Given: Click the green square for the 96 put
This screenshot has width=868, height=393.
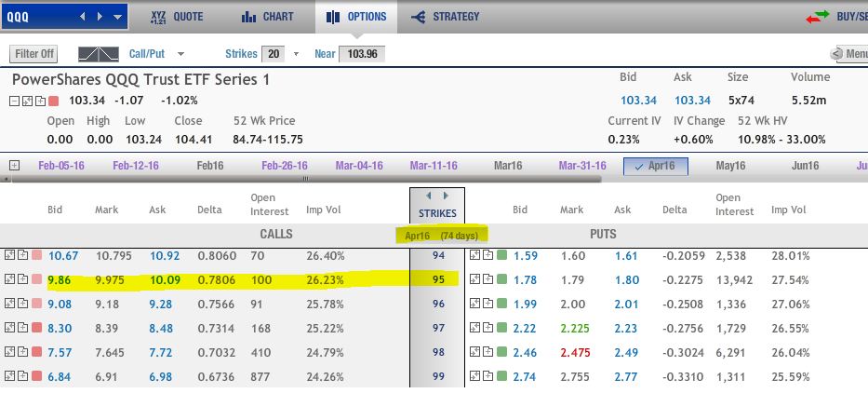Looking at the screenshot, I should 502,304.
